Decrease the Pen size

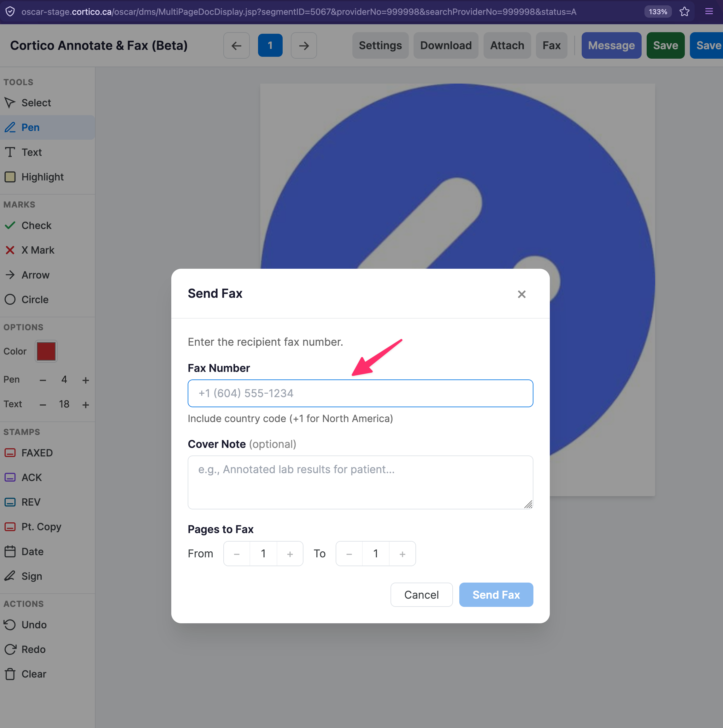43,380
